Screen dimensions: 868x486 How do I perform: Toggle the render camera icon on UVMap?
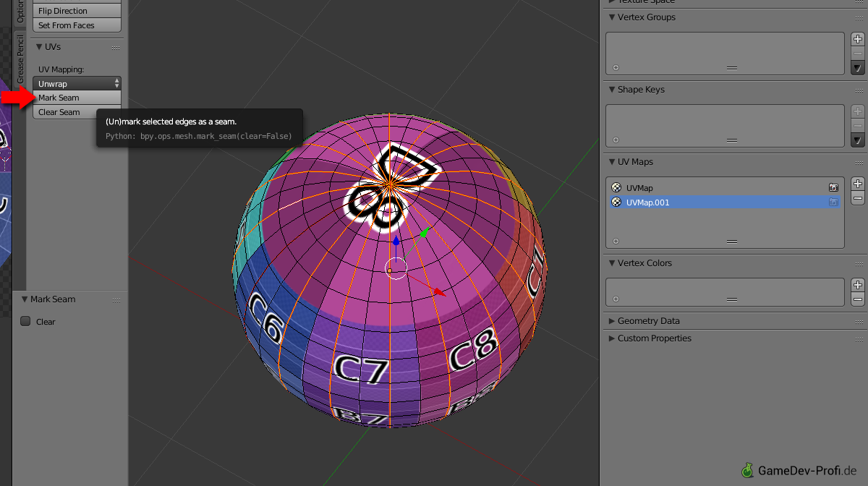tap(833, 187)
